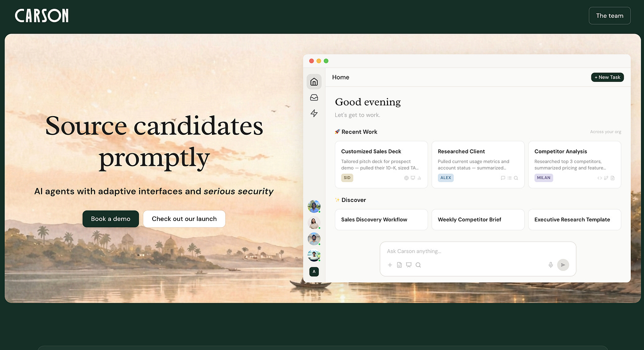The height and width of the screenshot is (350, 644).
Task: Open the Customized Sales Deck card
Action: 381,165
